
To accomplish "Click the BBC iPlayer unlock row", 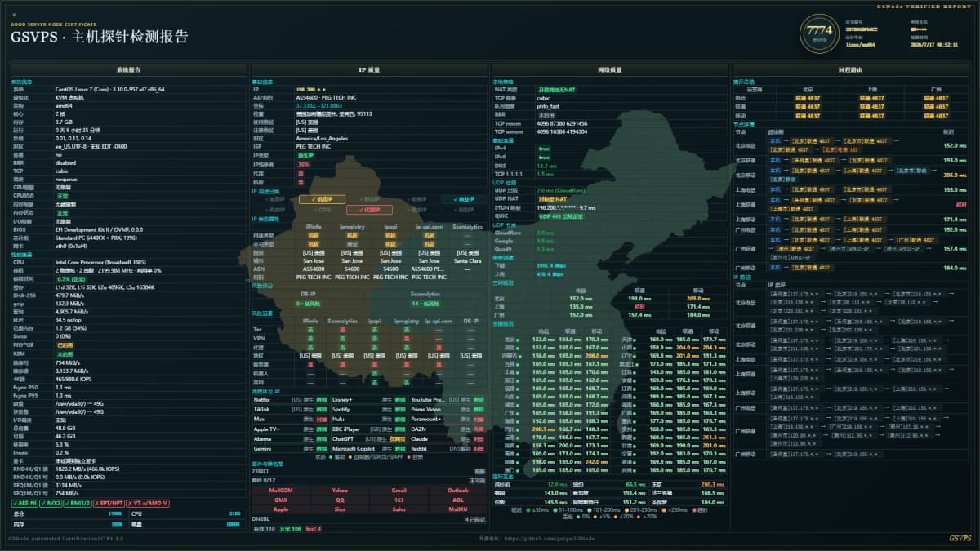I will tap(368, 429).
